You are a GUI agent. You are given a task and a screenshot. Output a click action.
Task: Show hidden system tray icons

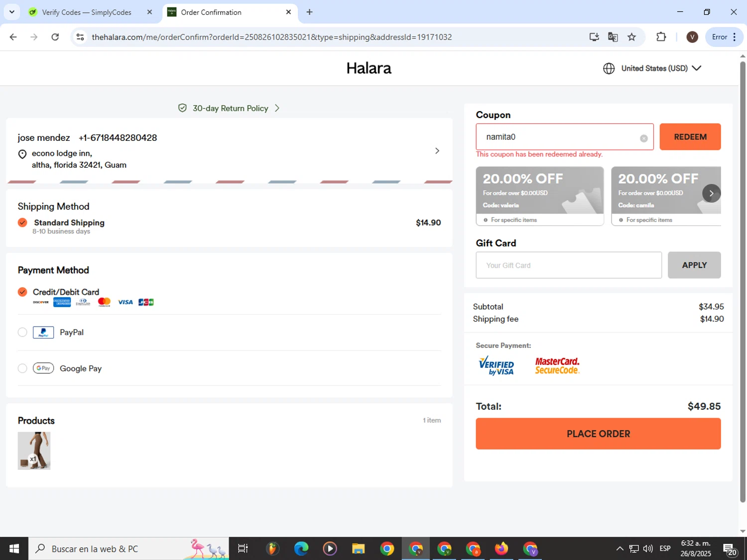[x=620, y=549]
